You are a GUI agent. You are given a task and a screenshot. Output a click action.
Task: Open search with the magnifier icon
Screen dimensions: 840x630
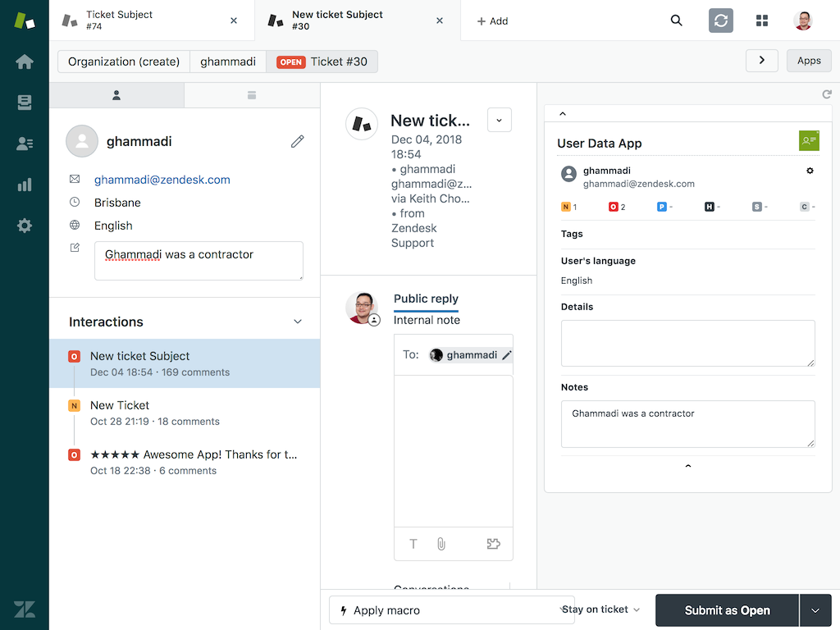tap(676, 20)
